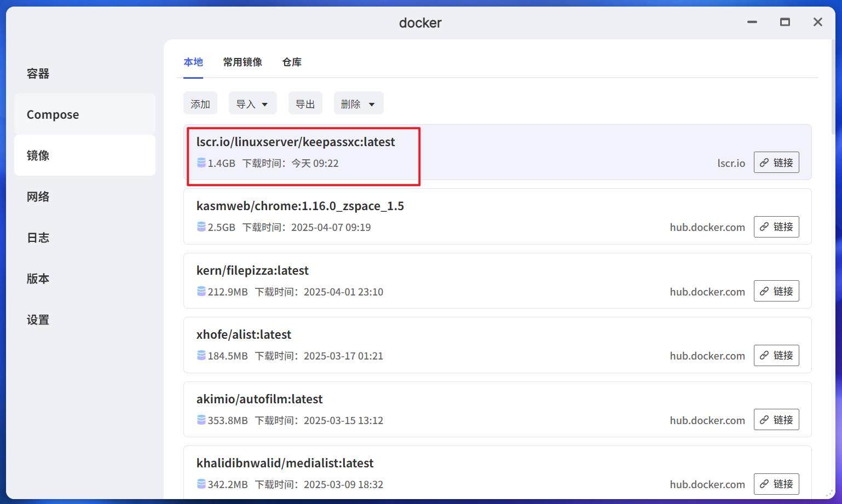Select kern/filepizza:latest image title
Image resolution: width=842 pixels, height=504 pixels.
point(252,271)
